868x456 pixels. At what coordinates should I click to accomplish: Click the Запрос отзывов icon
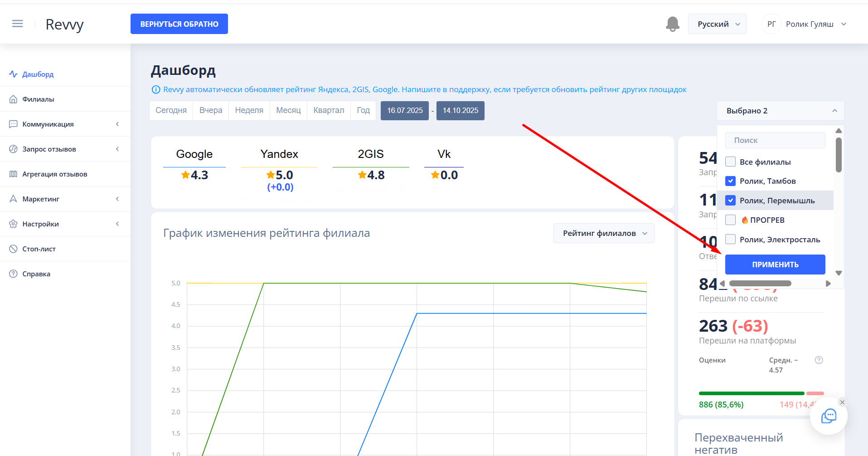(13, 149)
